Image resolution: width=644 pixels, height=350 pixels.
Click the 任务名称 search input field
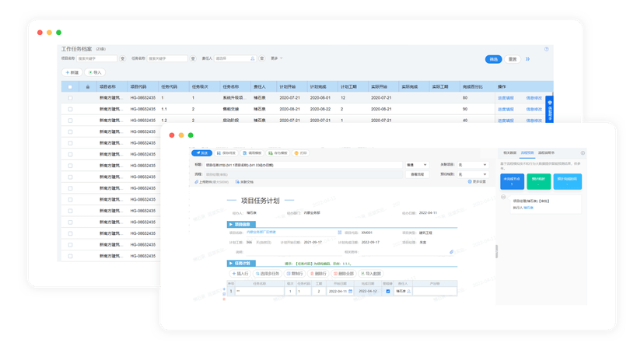click(x=167, y=59)
